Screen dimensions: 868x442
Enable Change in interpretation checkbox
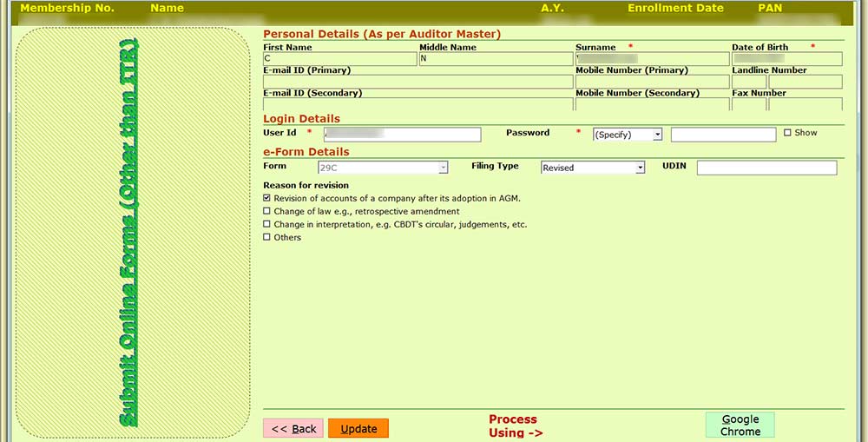[267, 224]
